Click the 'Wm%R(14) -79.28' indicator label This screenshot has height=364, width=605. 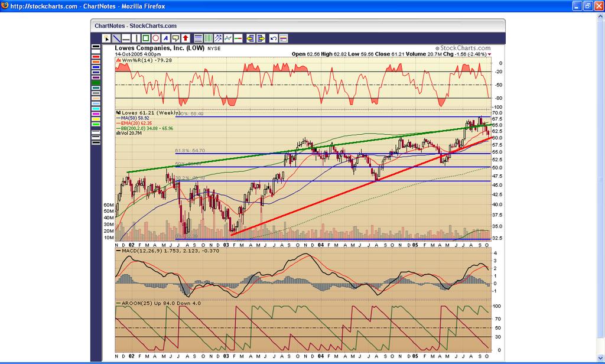pyautogui.click(x=147, y=61)
